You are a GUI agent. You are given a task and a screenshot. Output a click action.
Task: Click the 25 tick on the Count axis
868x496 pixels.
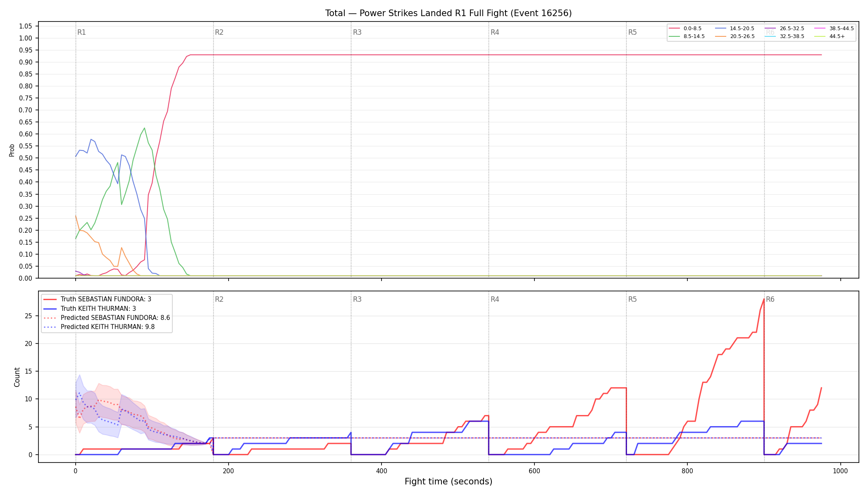pyautogui.click(x=29, y=316)
